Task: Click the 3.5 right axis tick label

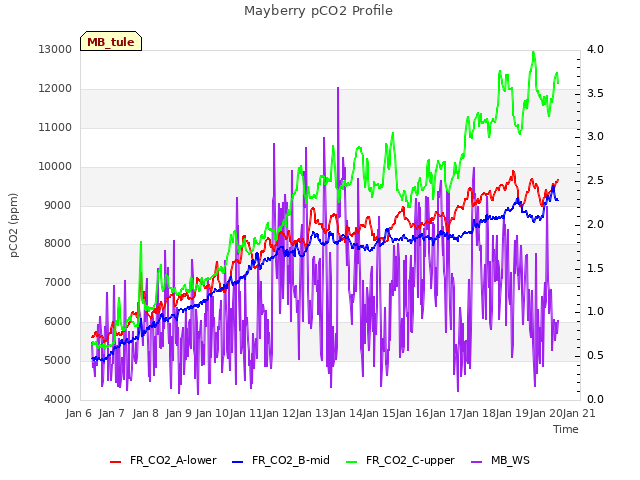Action: pos(595,93)
